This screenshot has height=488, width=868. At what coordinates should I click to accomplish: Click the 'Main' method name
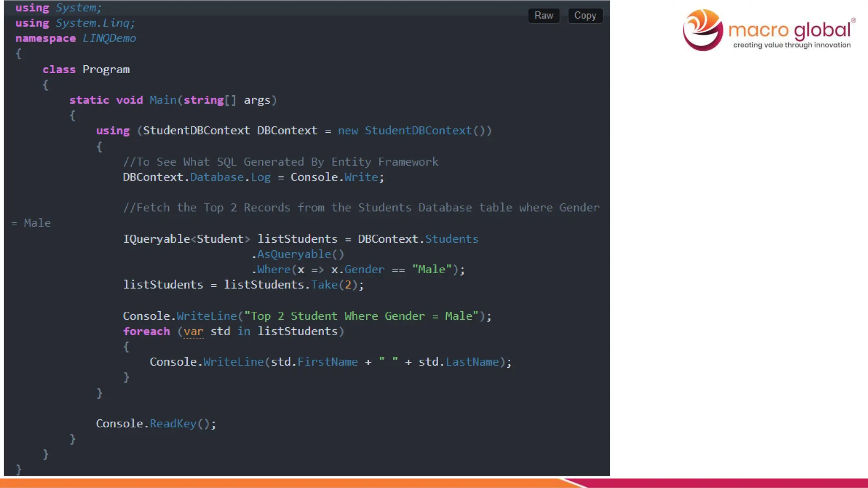[x=163, y=100]
